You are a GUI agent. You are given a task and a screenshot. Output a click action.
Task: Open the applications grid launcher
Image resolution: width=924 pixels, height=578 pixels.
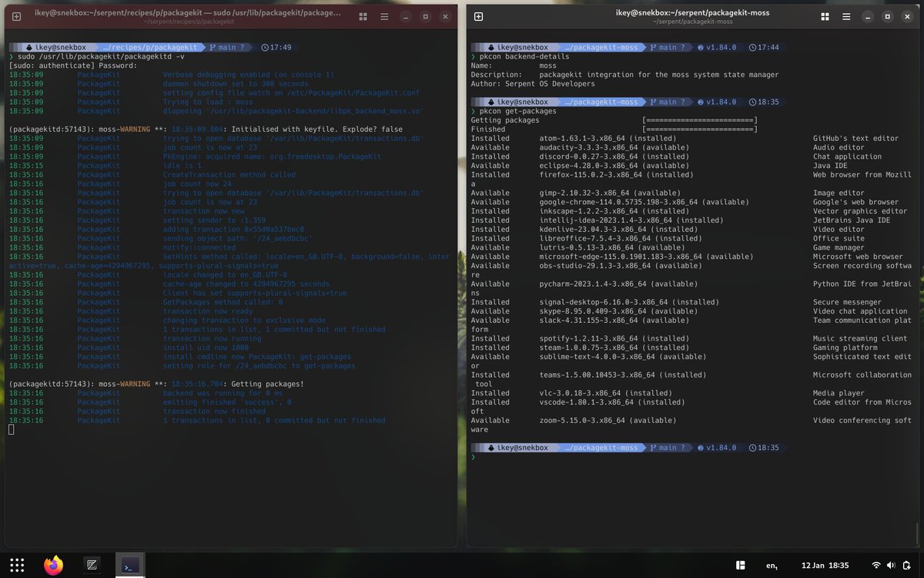tap(17, 565)
